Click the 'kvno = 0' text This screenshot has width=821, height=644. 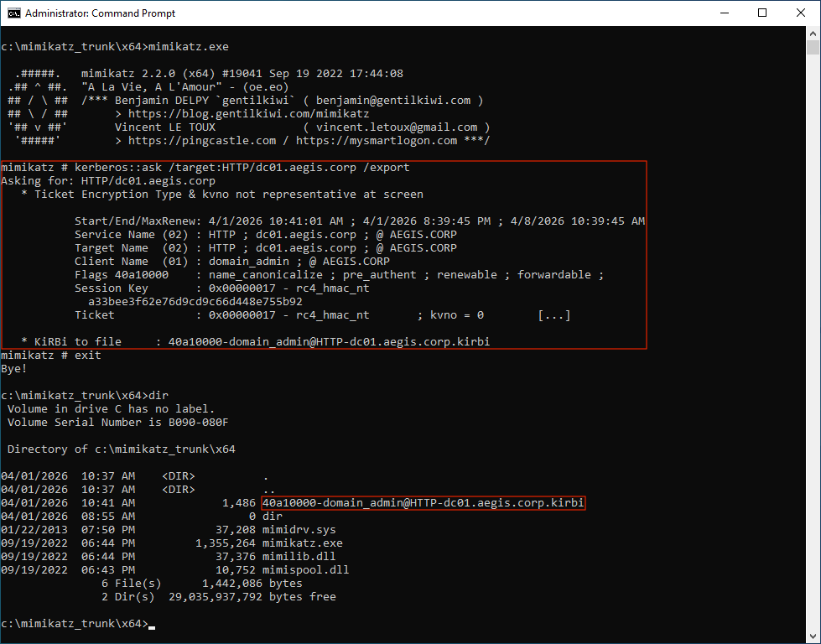coord(456,315)
